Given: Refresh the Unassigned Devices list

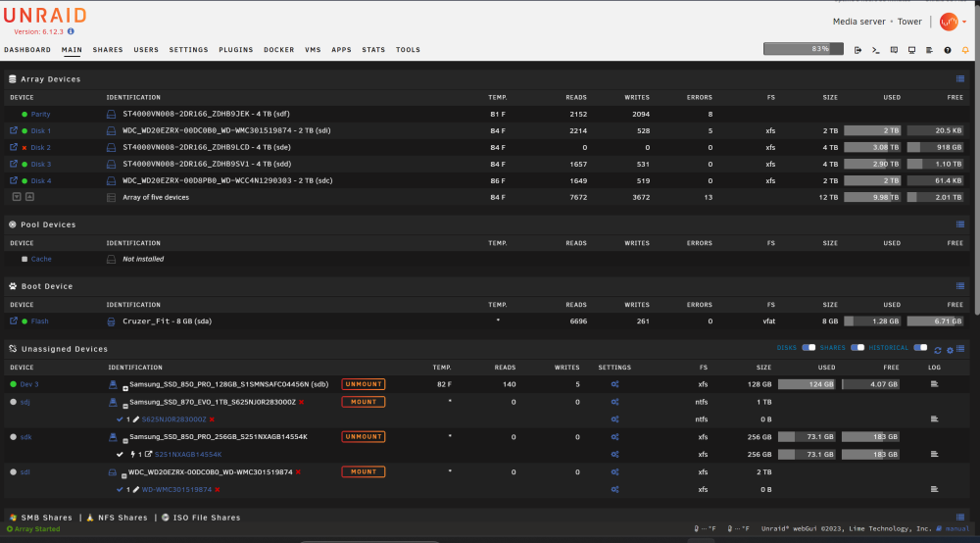Looking at the screenshot, I should coord(938,350).
